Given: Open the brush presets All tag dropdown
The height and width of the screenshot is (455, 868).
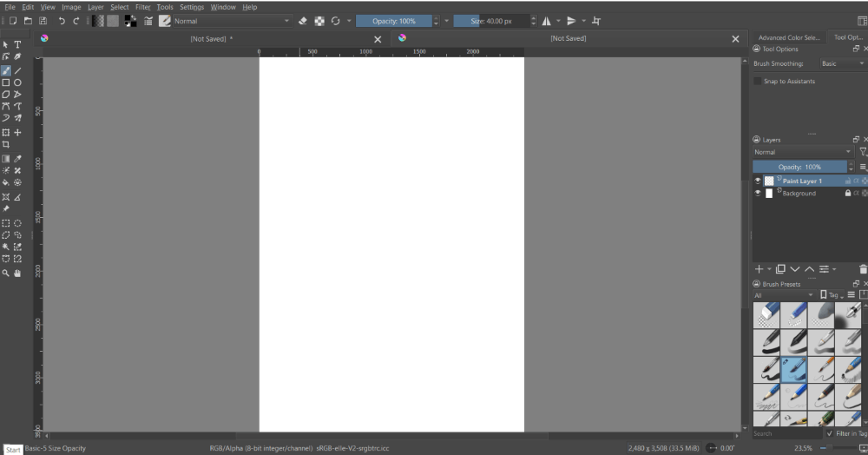Looking at the screenshot, I should pos(783,295).
